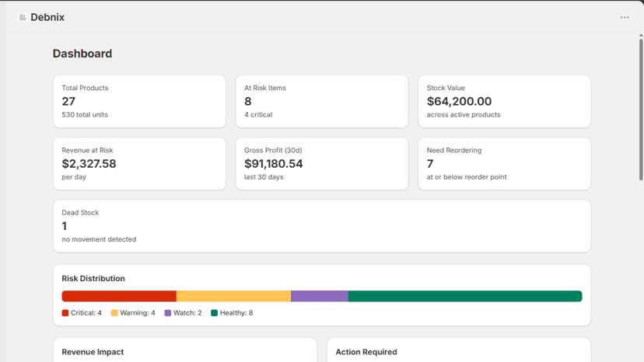The height and width of the screenshot is (362, 644).
Task: Click the Debnix app icon
Action: (x=23, y=17)
